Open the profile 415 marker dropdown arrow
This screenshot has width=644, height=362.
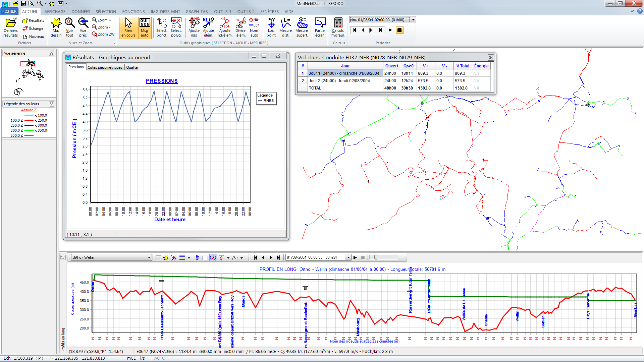point(228,258)
